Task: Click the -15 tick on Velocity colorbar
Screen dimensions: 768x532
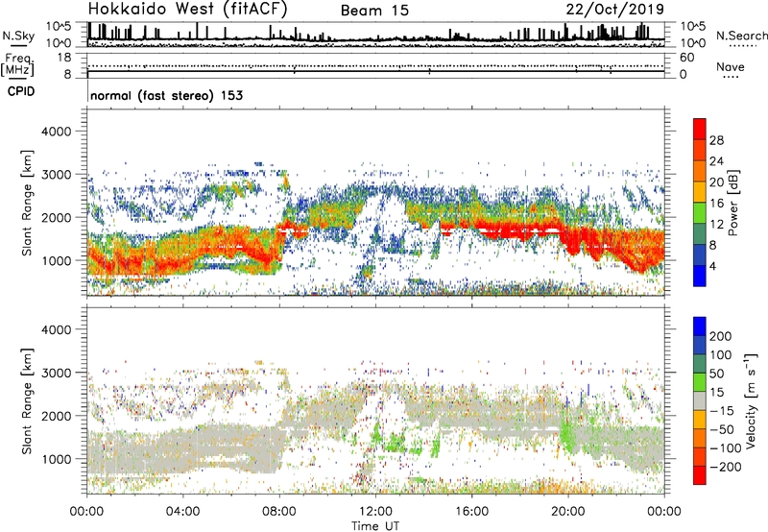Action: (x=721, y=410)
